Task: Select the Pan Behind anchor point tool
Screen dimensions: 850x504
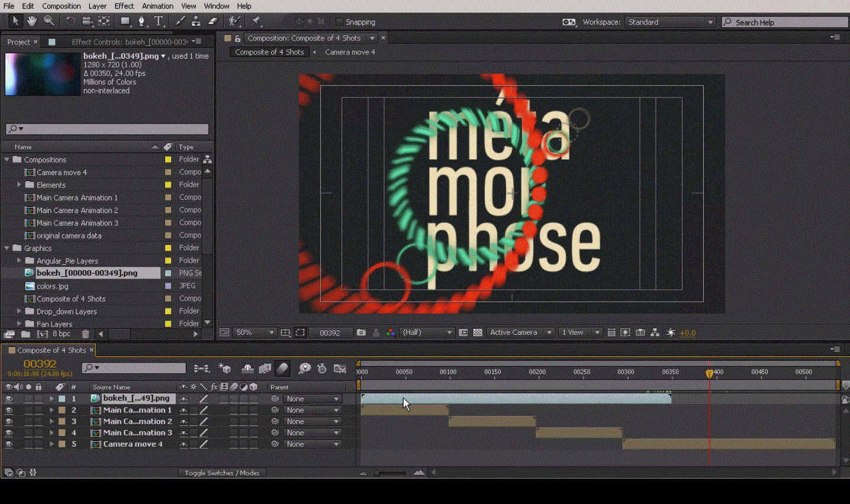Action: click(x=104, y=21)
